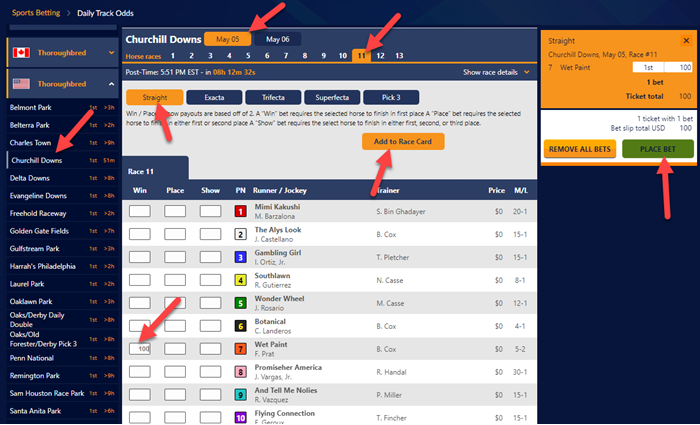Click post number 1 badge for Mimi Kakushi

click(x=241, y=211)
